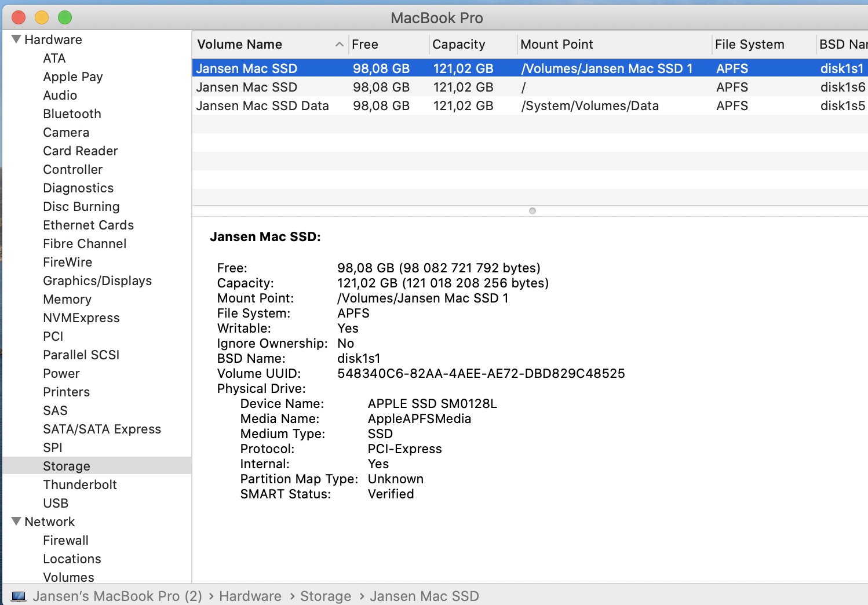Click Jansen Mac SSD in the path bar
This screenshot has width=868, height=605.
[x=425, y=596]
